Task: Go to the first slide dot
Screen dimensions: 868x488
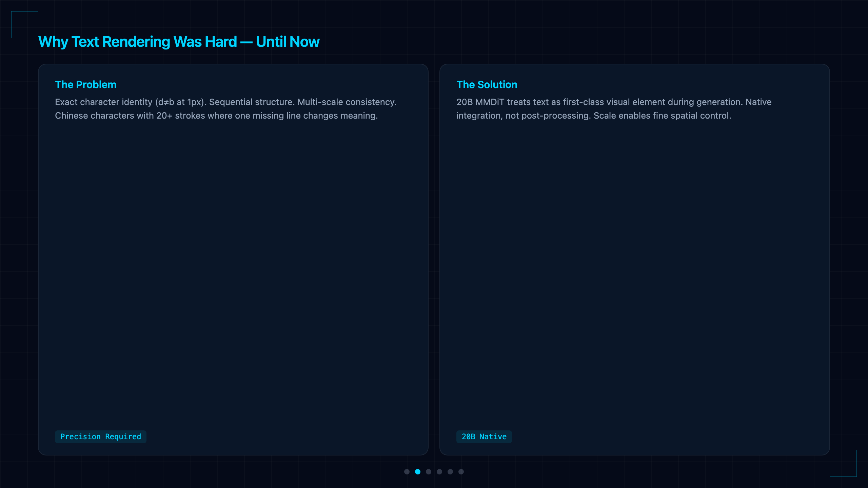Action: (x=407, y=472)
